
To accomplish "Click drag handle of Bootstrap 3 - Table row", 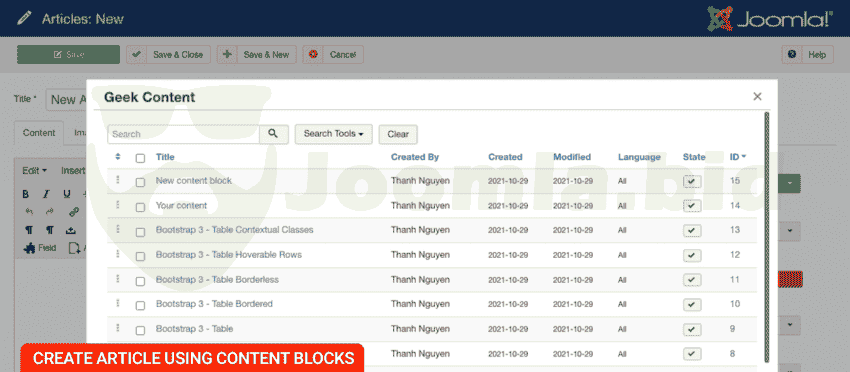I will (118, 328).
